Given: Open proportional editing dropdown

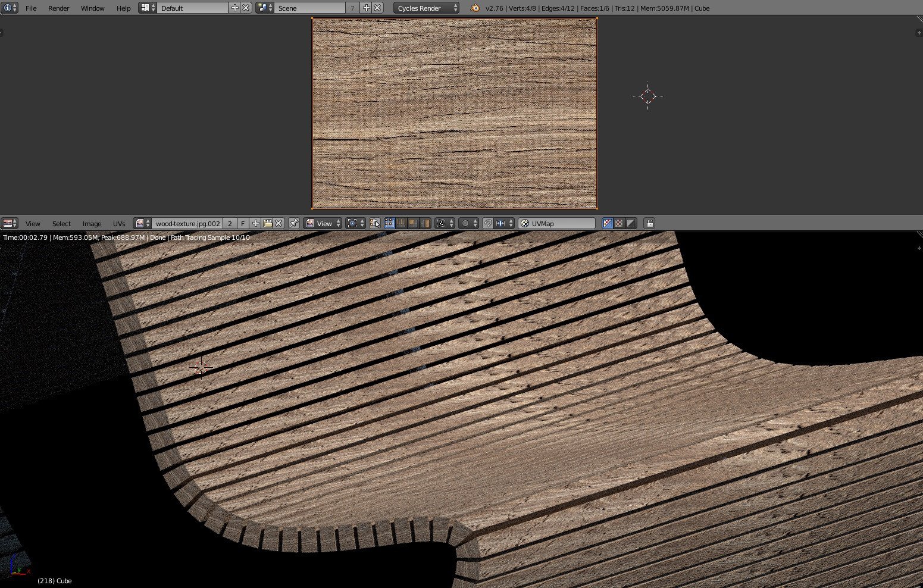Looking at the screenshot, I should point(468,223).
